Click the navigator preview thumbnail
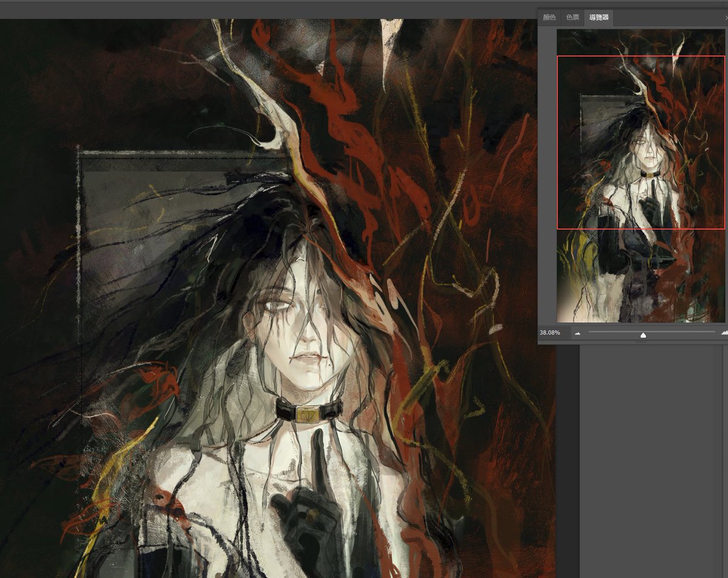Screen dimensions: 728x578 pos(641,176)
